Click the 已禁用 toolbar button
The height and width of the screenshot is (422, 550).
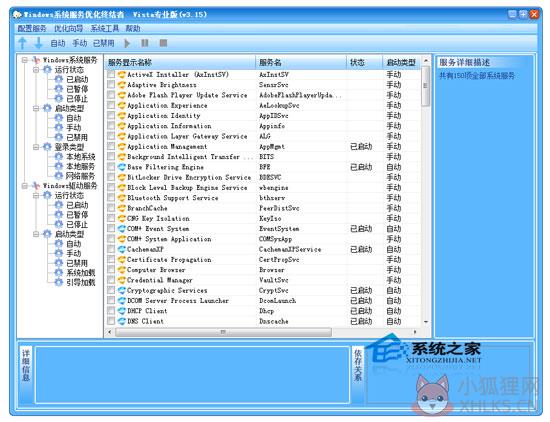[x=104, y=43]
